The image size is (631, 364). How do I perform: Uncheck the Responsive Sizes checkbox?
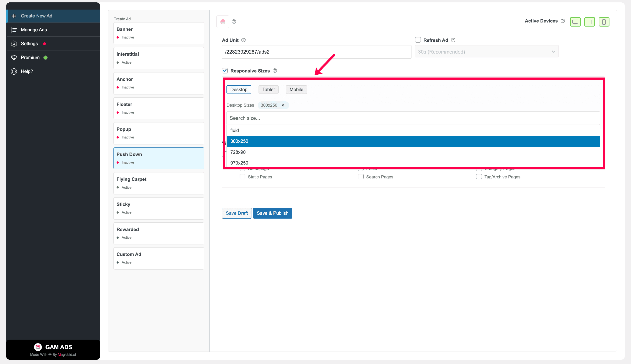click(x=225, y=71)
